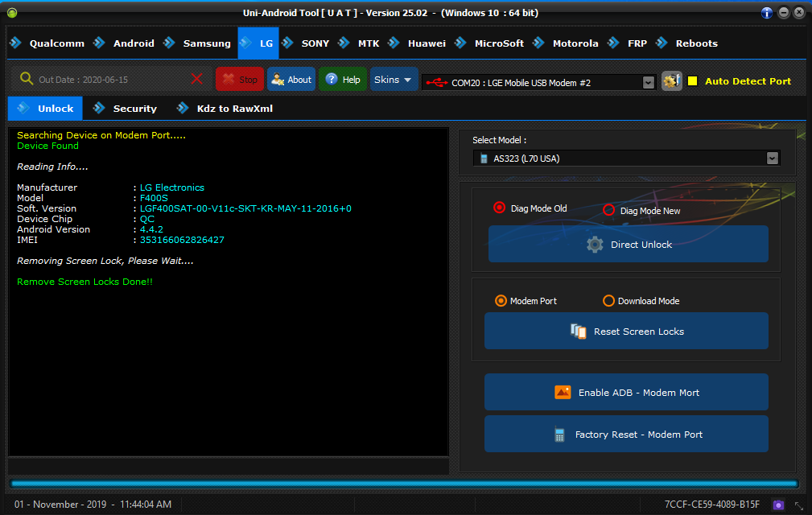Click the resize grip icon at corner

(x=800, y=505)
